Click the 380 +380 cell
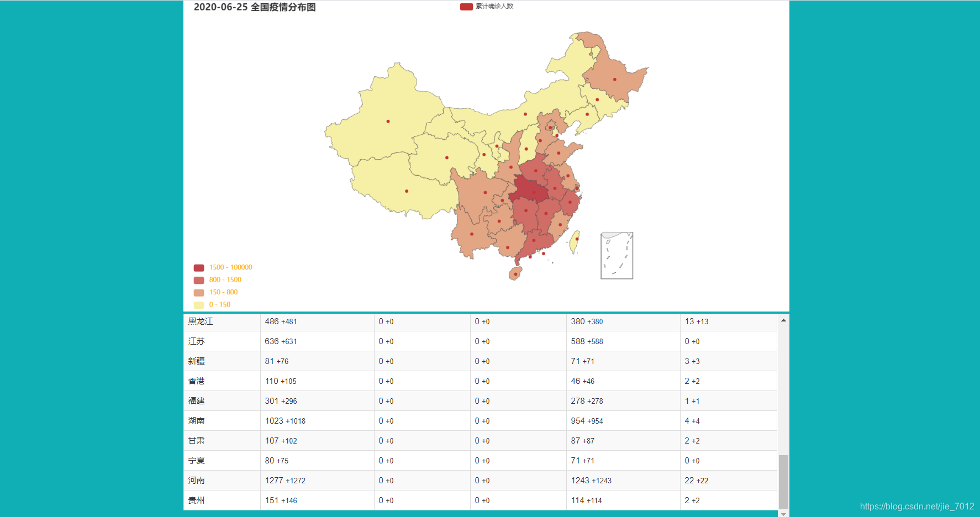 623,321
